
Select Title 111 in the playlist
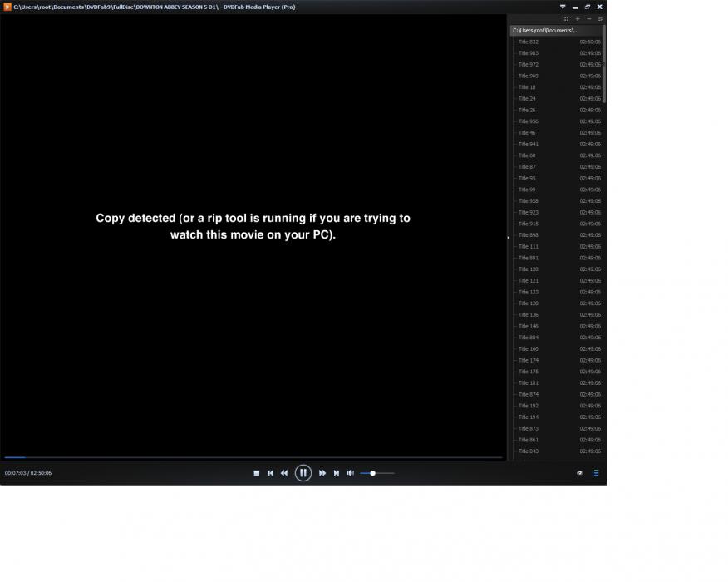557,247
